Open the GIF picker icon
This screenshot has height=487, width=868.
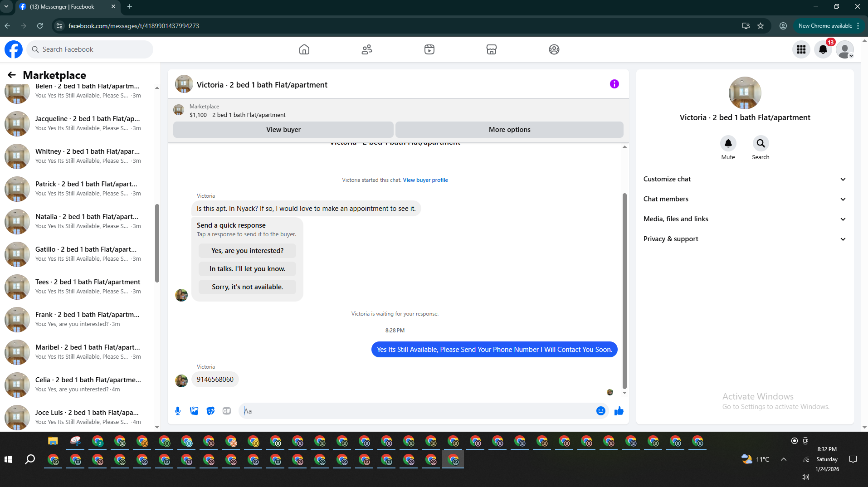227,411
